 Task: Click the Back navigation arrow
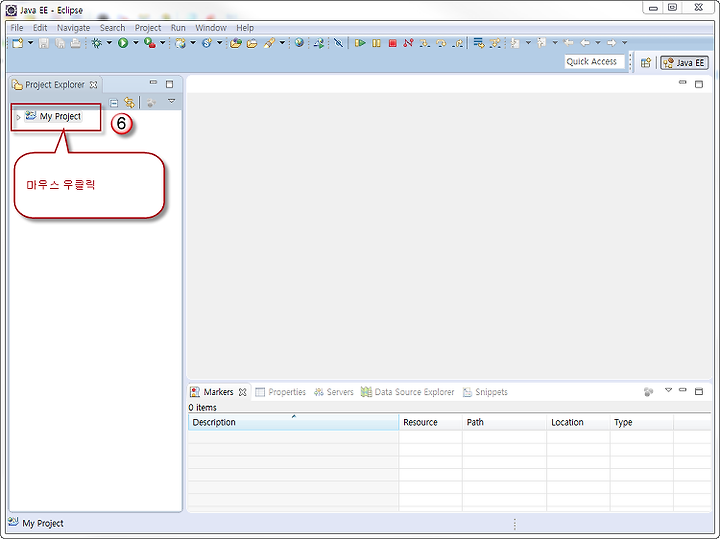[585, 43]
